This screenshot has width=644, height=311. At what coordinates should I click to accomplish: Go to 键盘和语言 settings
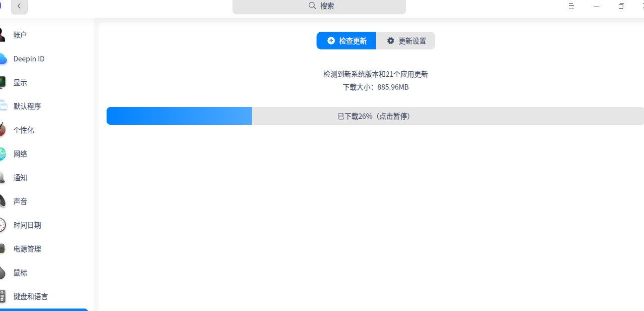coord(44,296)
